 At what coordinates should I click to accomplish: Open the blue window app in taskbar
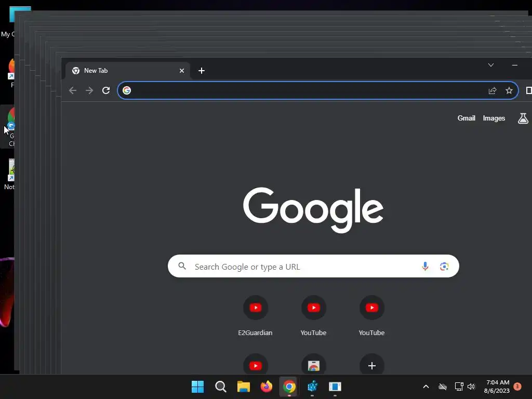[x=335, y=387]
